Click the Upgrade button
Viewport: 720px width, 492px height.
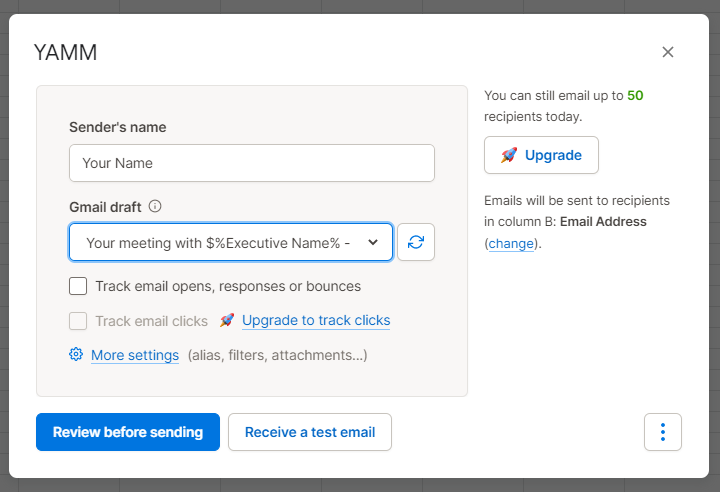[541, 155]
